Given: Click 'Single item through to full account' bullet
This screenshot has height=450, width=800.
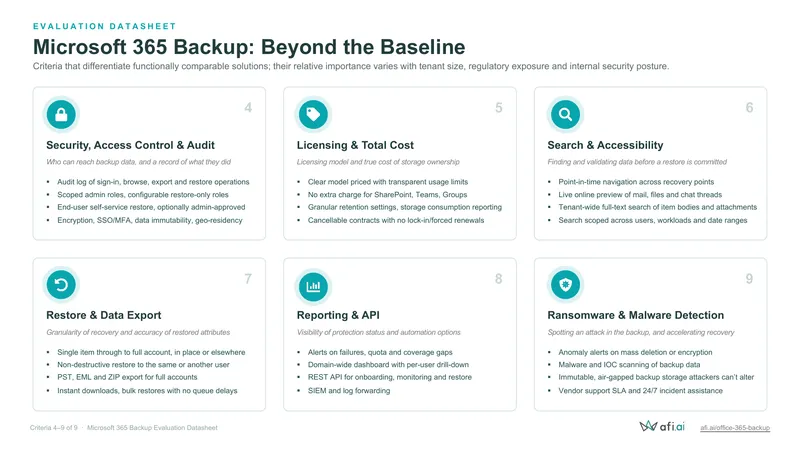Looking at the screenshot, I should [151, 352].
